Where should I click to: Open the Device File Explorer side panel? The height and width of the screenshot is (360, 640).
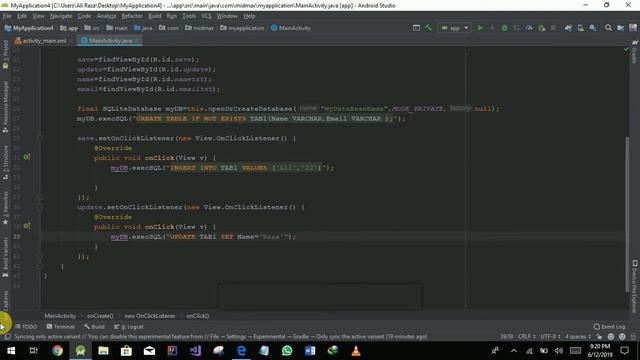pos(635,287)
